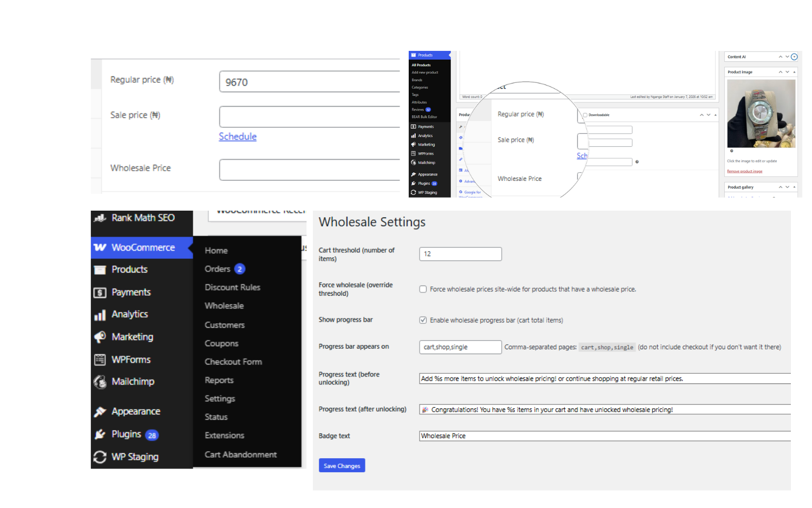Open All Products in the Products submenu
Image resolution: width=812 pixels, height=508 pixels.
[421, 65]
